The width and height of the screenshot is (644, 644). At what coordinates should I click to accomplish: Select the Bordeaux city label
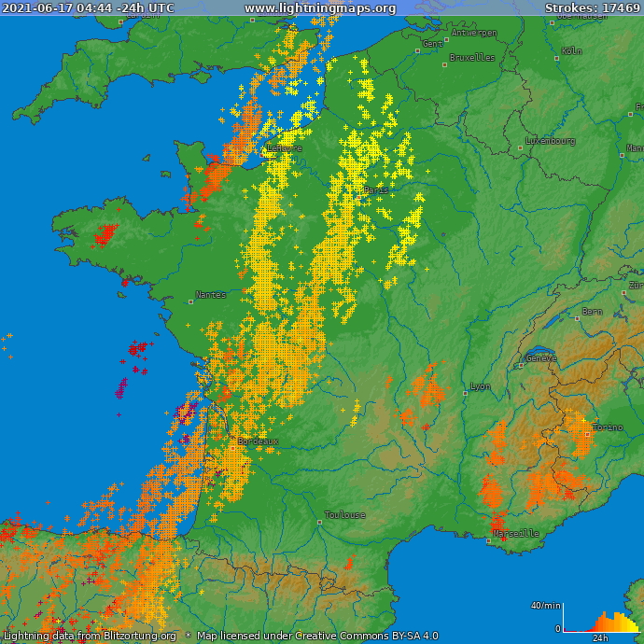click(258, 441)
